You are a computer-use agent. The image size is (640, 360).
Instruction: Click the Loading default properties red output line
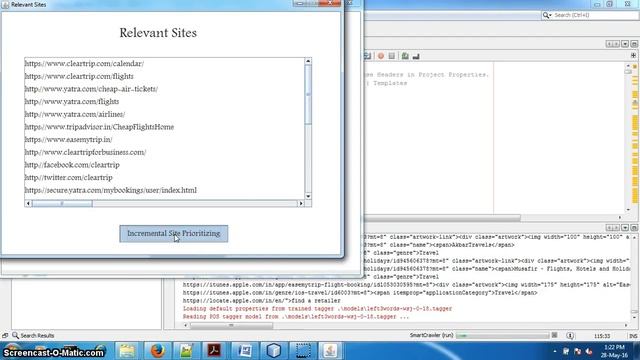click(x=317, y=309)
